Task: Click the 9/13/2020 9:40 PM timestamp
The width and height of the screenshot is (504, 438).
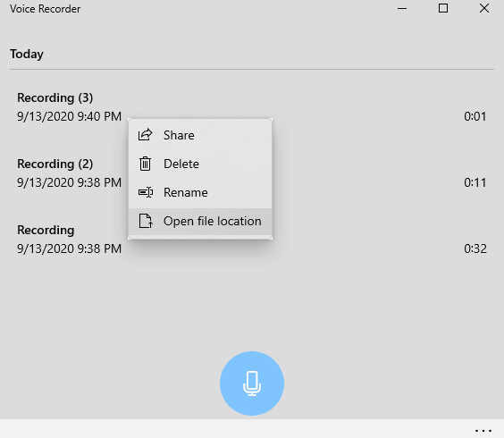Action: [x=69, y=116]
